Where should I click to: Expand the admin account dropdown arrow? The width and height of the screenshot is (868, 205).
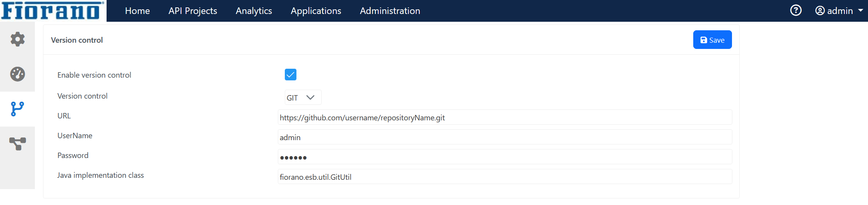click(861, 10)
